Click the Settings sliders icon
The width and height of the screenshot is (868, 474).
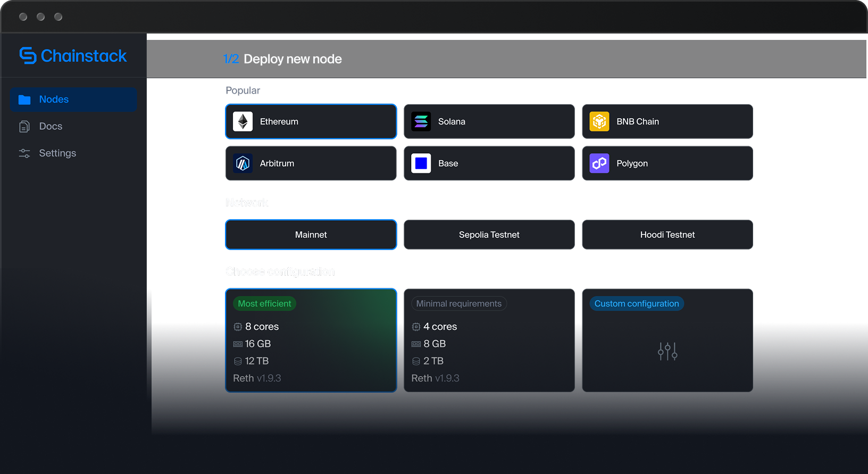point(24,153)
